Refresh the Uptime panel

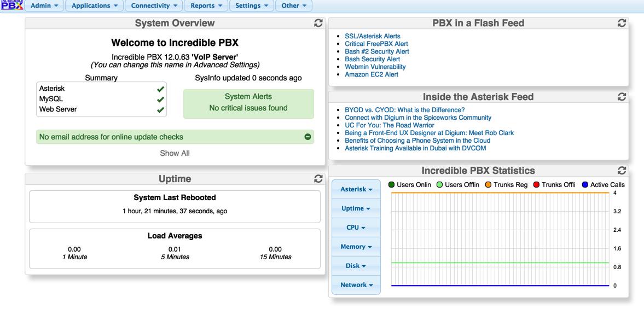pos(318,178)
